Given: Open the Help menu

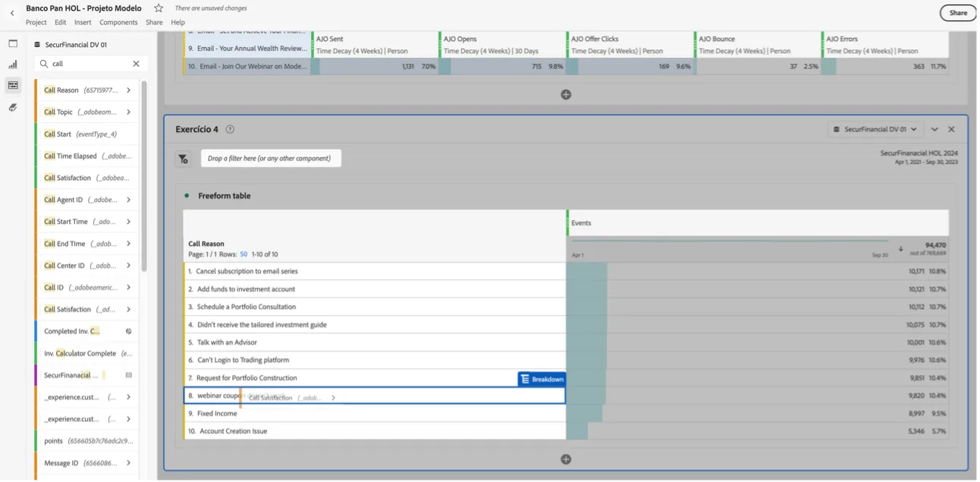Looking at the screenshot, I should pos(177,23).
